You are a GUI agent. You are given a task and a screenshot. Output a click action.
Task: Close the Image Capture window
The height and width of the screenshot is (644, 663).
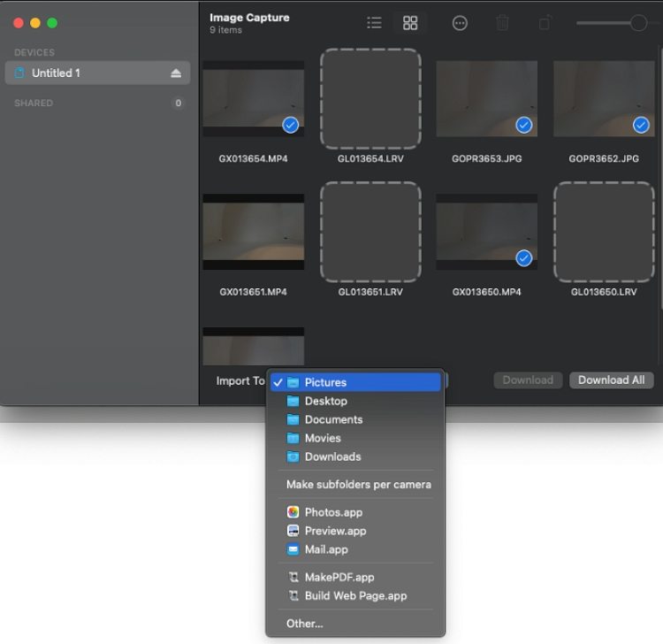click(x=19, y=23)
